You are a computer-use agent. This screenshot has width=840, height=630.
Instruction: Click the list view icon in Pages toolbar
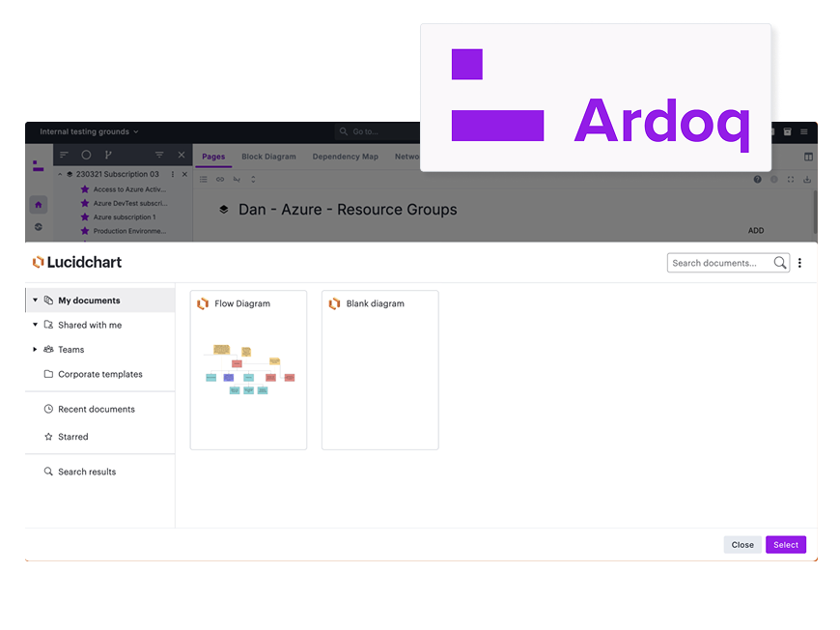[204, 179]
